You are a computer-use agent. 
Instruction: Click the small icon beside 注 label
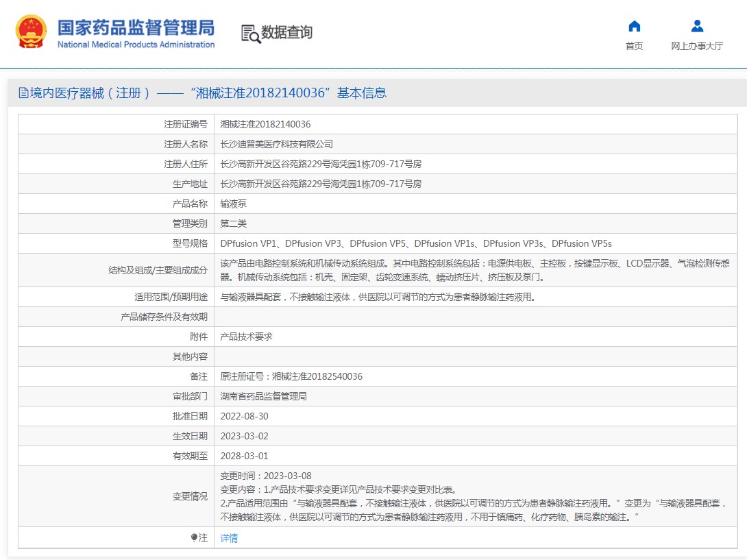click(194, 538)
